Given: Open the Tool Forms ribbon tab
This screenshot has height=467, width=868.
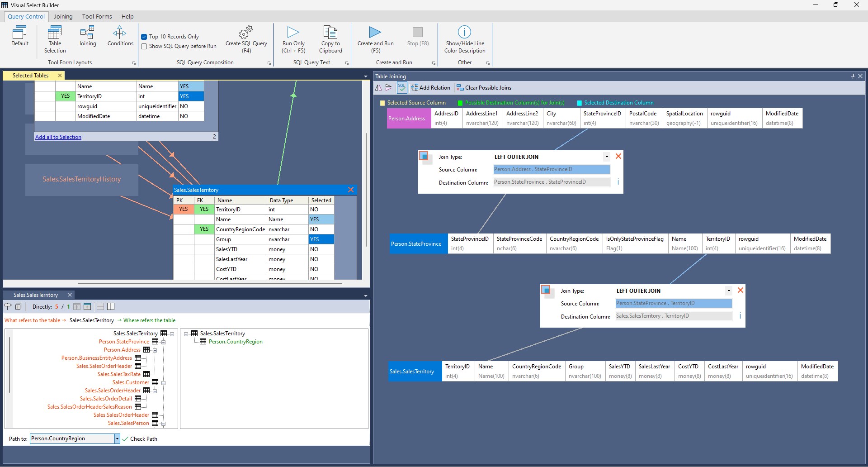Looking at the screenshot, I should (x=97, y=16).
